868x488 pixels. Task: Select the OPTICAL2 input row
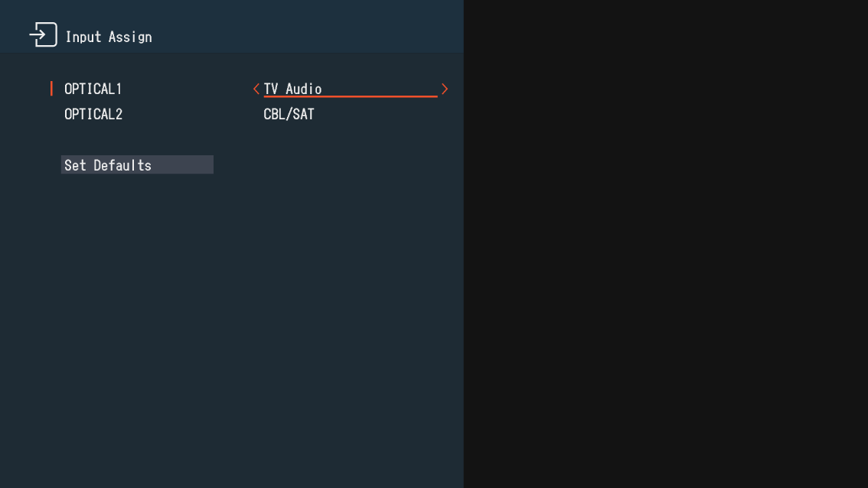93,114
